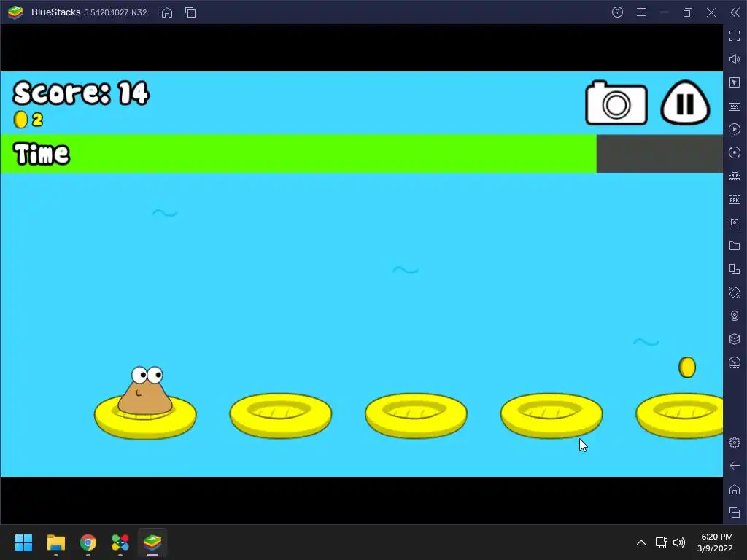The width and height of the screenshot is (747, 560).
Task: Open the memory trim icon in sidebar
Action: pos(735,176)
